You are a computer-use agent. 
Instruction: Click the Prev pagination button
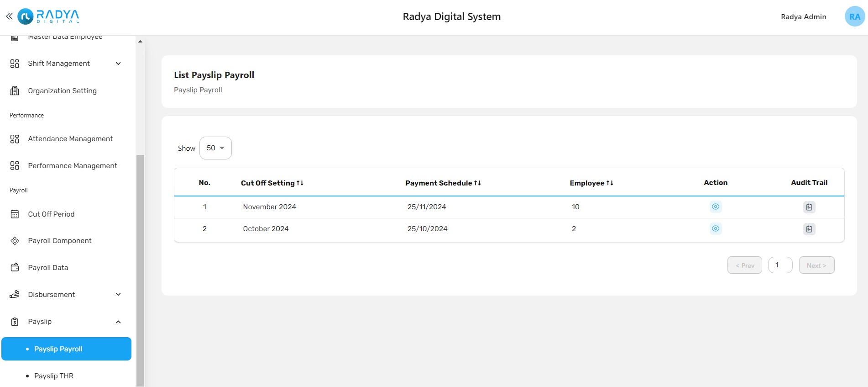[744, 265]
